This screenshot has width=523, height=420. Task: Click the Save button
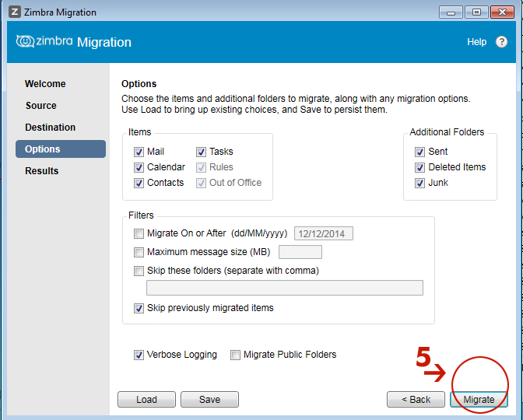pyautogui.click(x=210, y=399)
